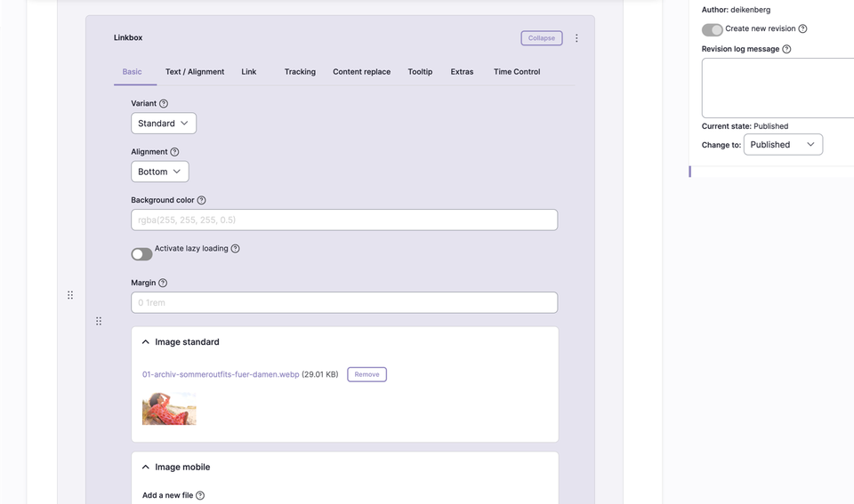Screen dimensions: 854x504
Task: Click help icon next to Revision log message
Action: 786,50
